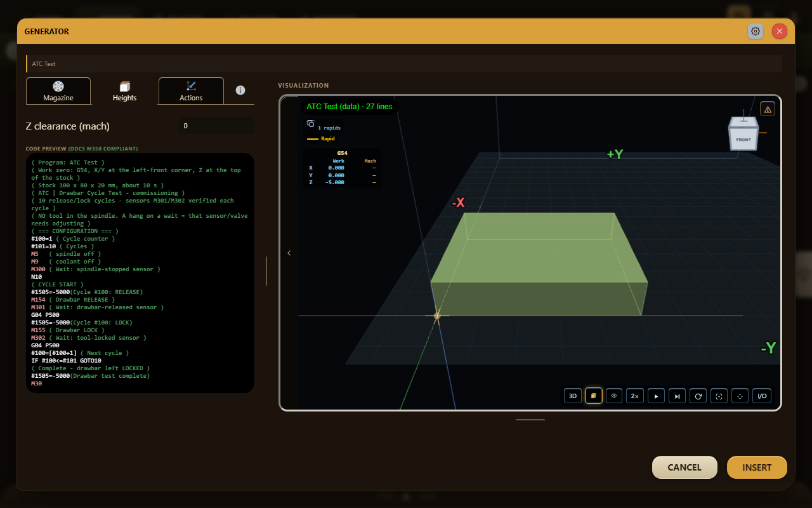Reset simulation with circular arrow icon
This screenshot has width=812, height=508.
coord(698,396)
